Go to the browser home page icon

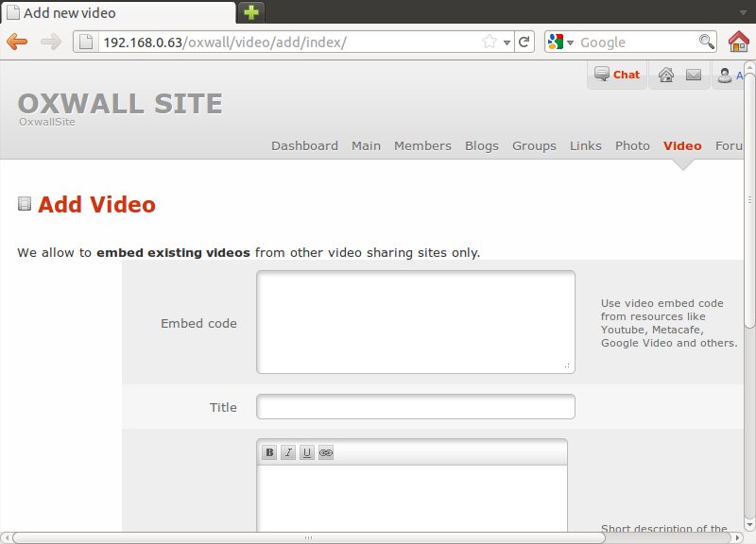[739, 42]
